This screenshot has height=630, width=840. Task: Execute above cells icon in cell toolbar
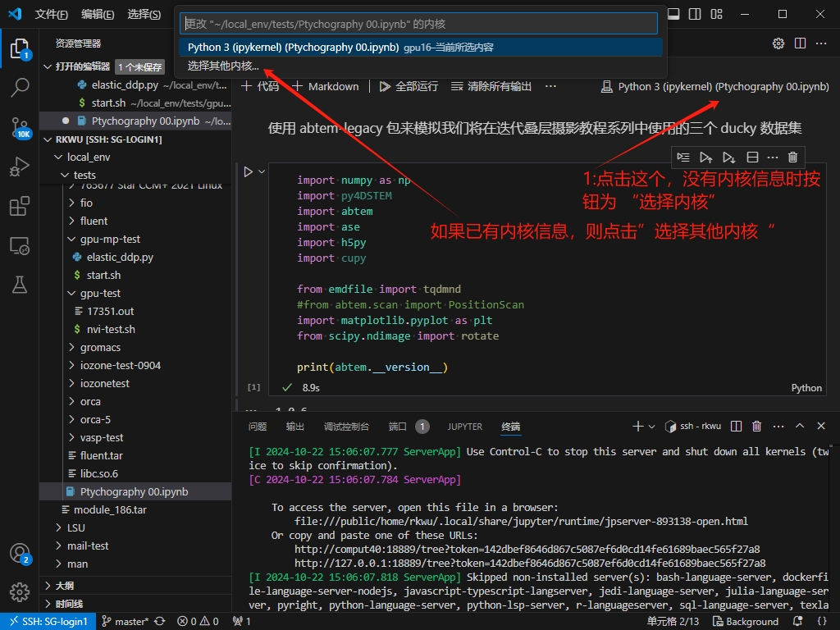(x=705, y=157)
